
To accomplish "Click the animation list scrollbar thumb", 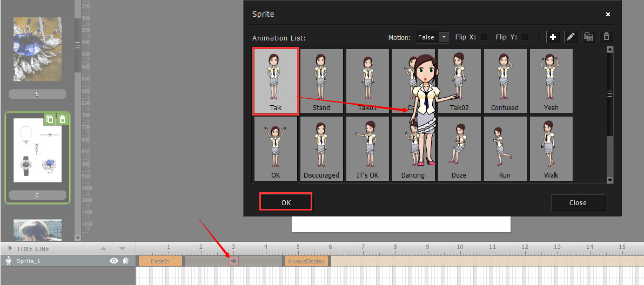I will pyautogui.click(x=609, y=94).
